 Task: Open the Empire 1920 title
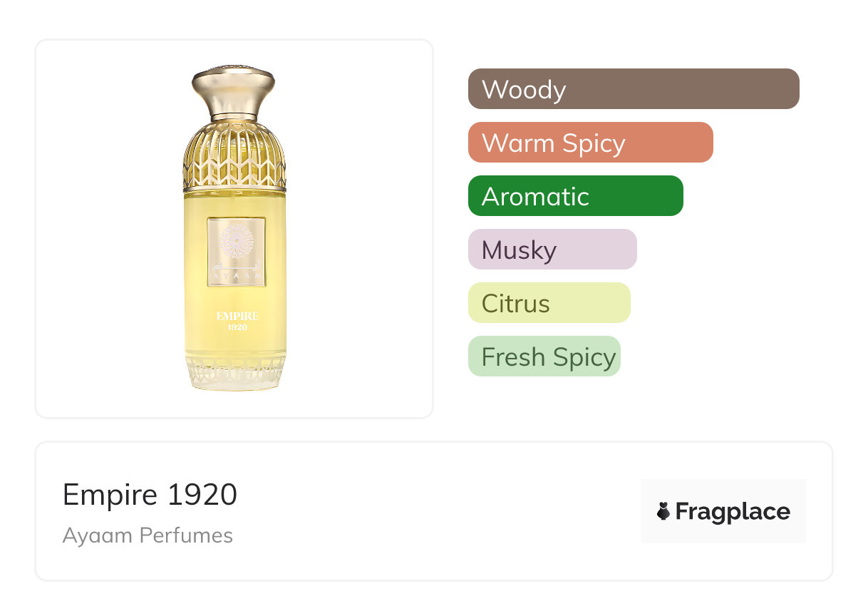(x=150, y=495)
